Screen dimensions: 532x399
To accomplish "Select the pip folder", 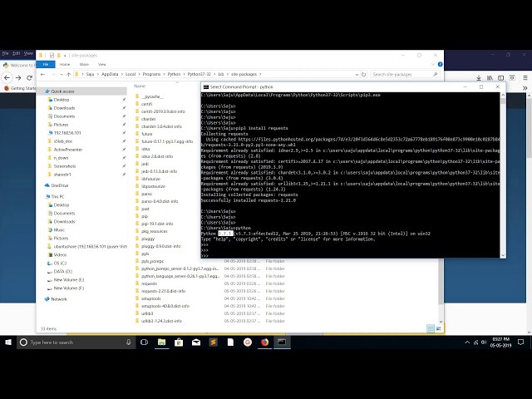I will [x=145, y=216].
